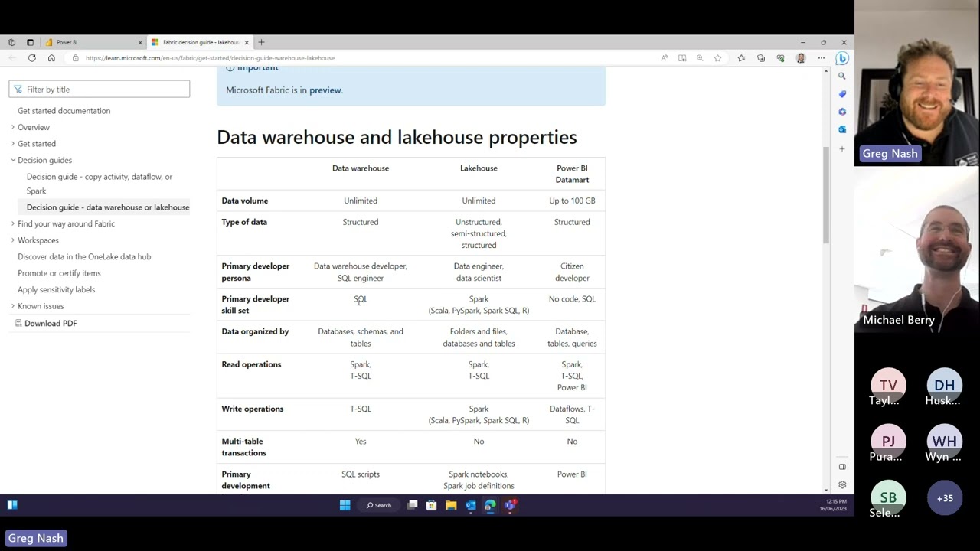The image size is (980, 551).
Task: Open Promote or certify items
Action: pyautogui.click(x=59, y=273)
